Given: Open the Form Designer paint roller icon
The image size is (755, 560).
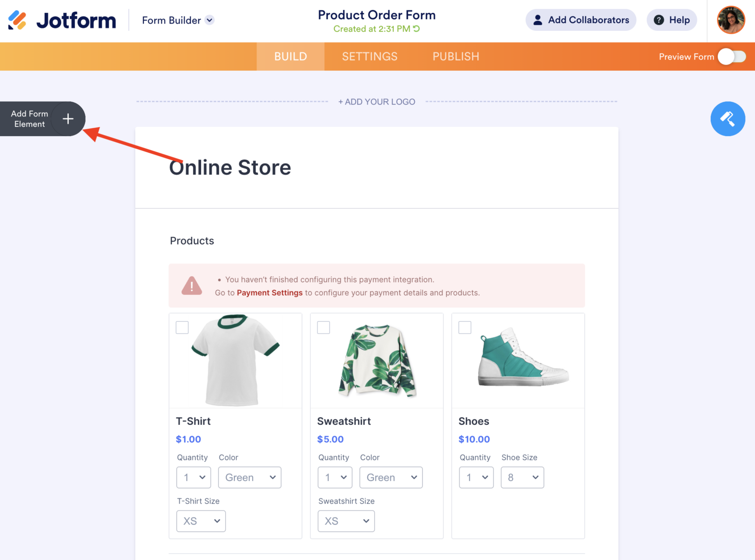Looking at the screenshot, I should click(728, 118).
